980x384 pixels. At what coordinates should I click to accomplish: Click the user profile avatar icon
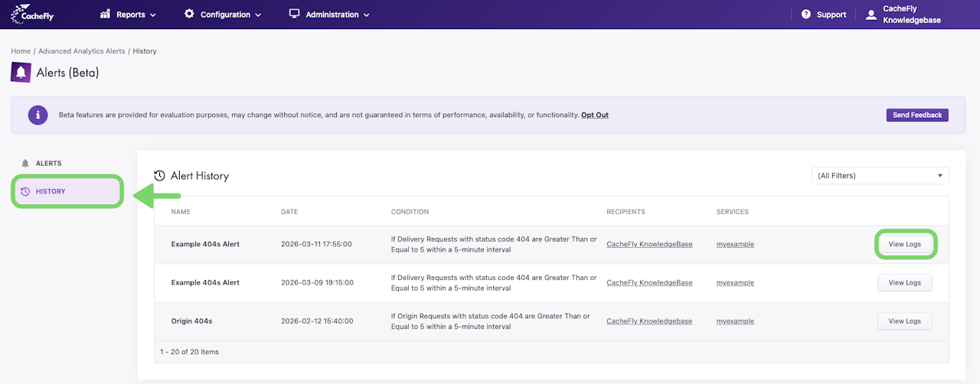[x=871, y=15]
